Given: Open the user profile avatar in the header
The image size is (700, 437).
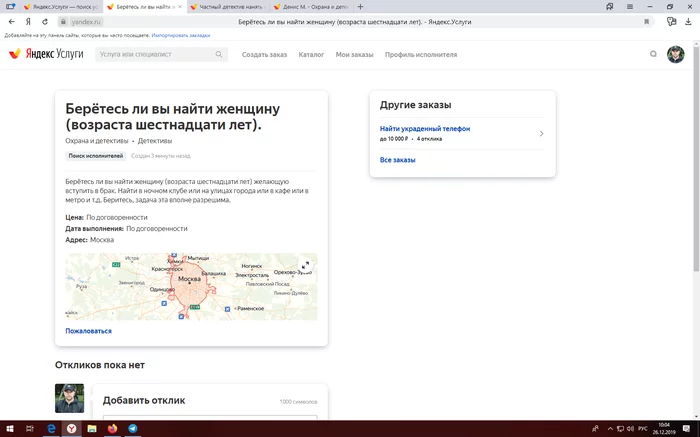Looking at the screenshot, I should coord(675,54).
